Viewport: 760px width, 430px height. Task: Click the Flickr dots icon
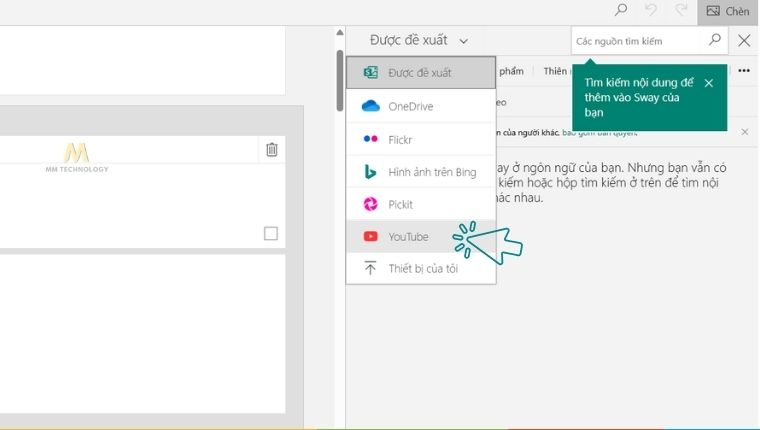pos(371,139)
